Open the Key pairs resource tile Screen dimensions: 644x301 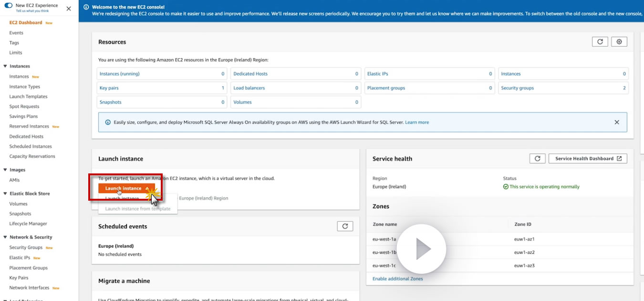pos(109,88)
